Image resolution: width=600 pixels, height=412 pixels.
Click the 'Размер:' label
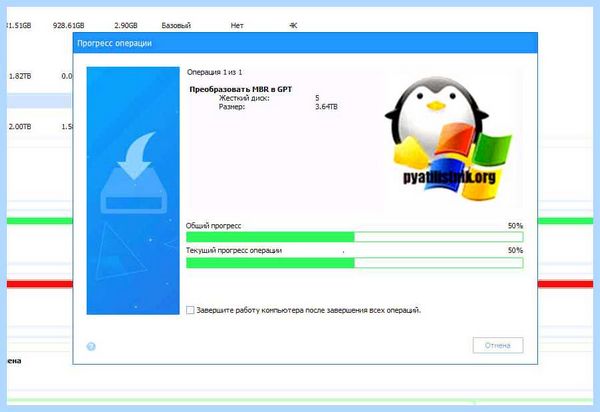[x=232, y=107]
